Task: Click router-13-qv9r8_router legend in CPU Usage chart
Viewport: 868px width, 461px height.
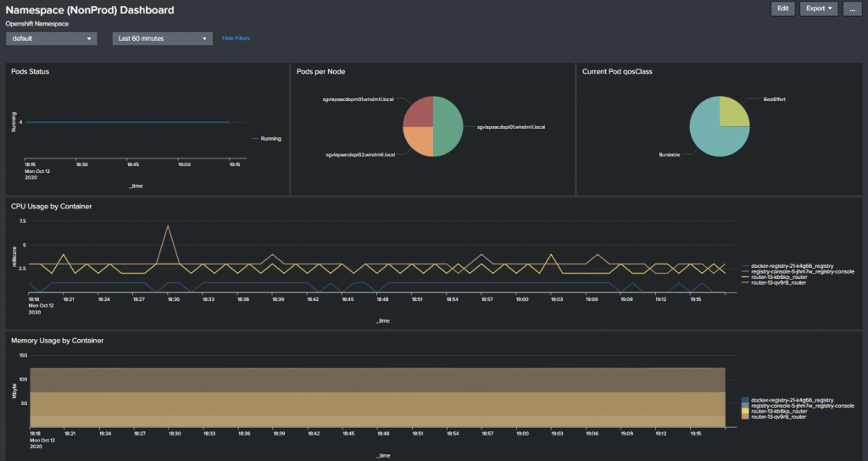Action: coord(774,282)
